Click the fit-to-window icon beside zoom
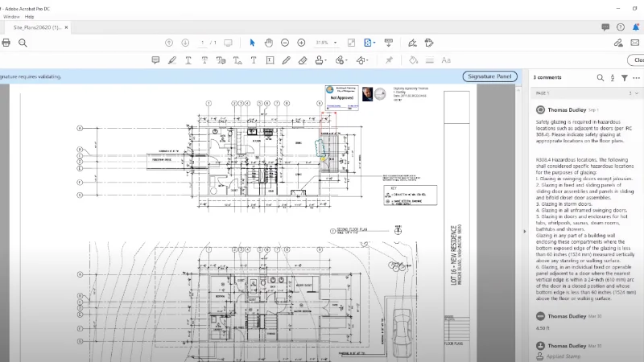This screenshot has width=644, height=362. click(351, 43)
